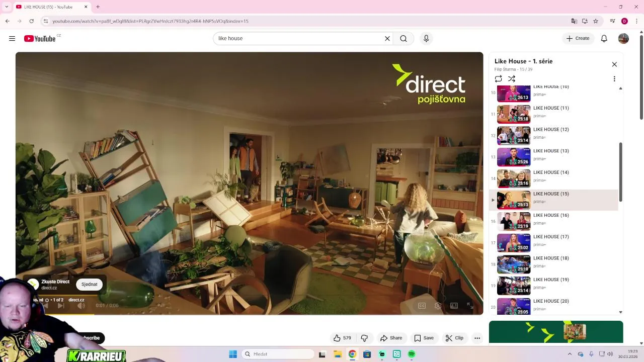Clear the search query with the X

pos(387,39)
